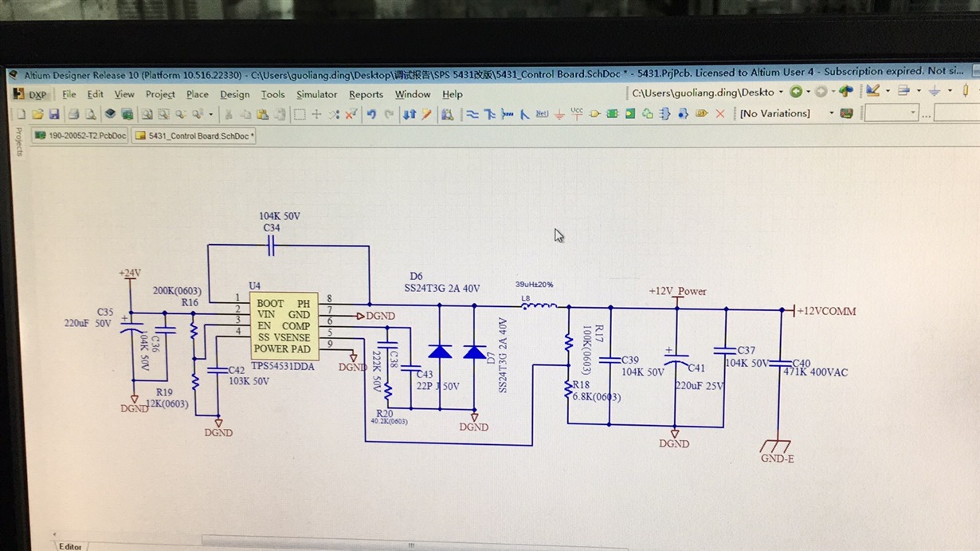The height and width of the screenshot is (551, 980).
Task: Expand the alignment tools dropdown
Action: pyautogui.click(x=919, y=92)
